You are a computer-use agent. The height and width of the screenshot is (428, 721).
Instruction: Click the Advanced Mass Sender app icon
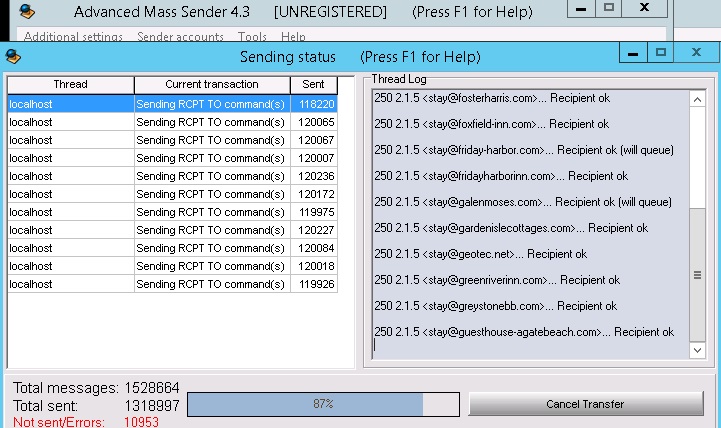pyautogui.click(x=27, y=11)
